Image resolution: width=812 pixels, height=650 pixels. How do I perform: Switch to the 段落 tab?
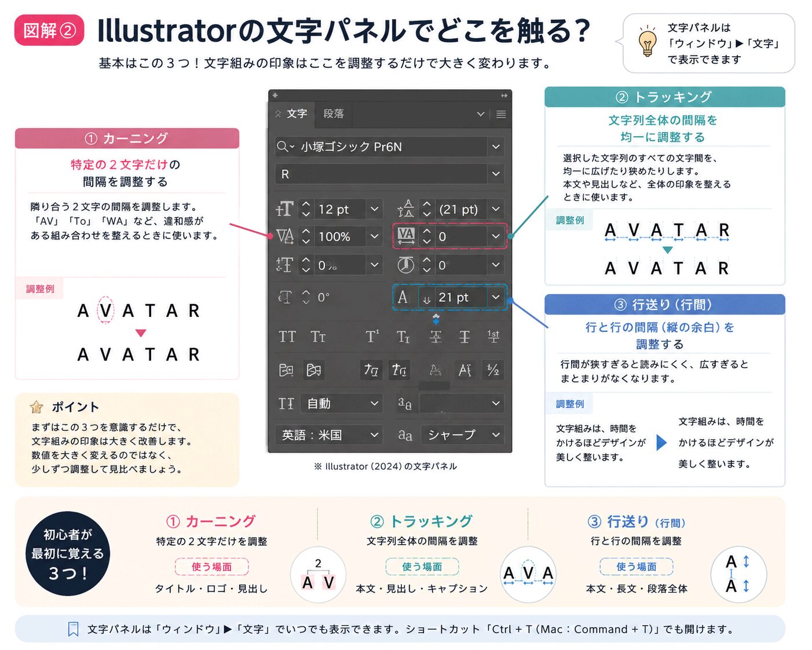tap(334, 114)
